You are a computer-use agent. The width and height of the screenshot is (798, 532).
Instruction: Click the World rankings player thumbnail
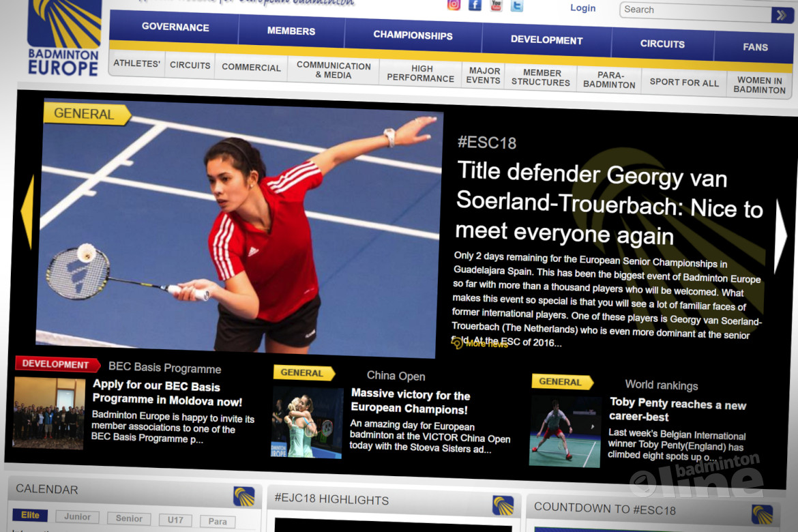click(565, 432)
